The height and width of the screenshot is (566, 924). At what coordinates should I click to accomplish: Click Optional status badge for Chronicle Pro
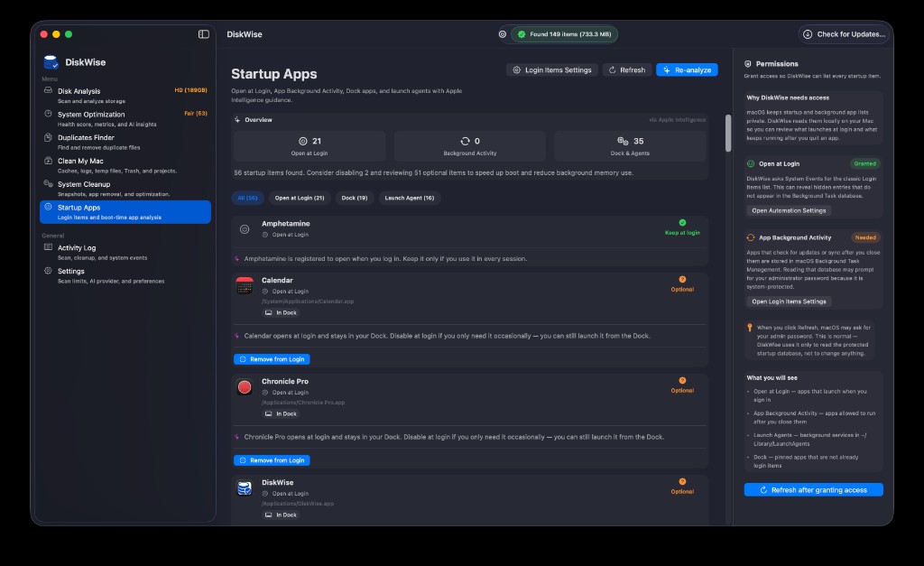[682, 385]
